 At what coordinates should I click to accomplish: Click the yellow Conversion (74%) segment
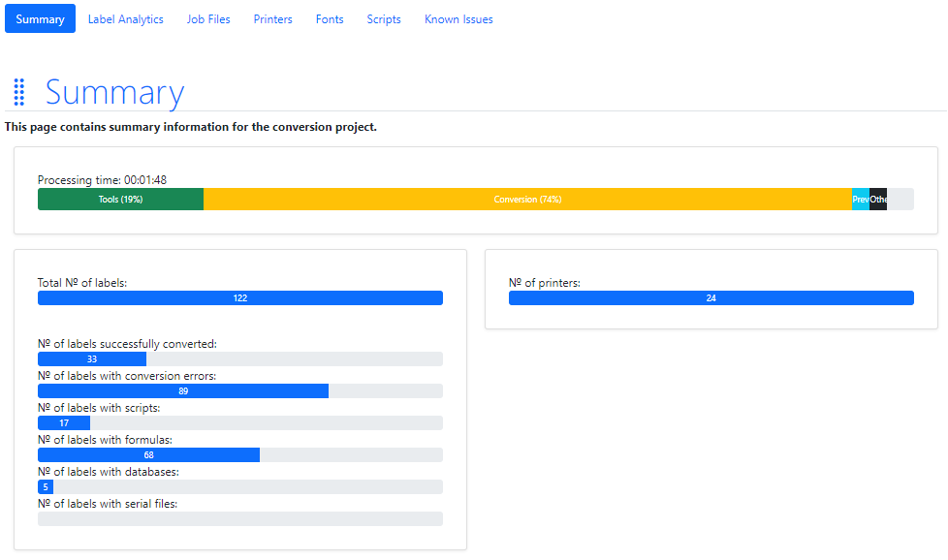pos(527,200)
